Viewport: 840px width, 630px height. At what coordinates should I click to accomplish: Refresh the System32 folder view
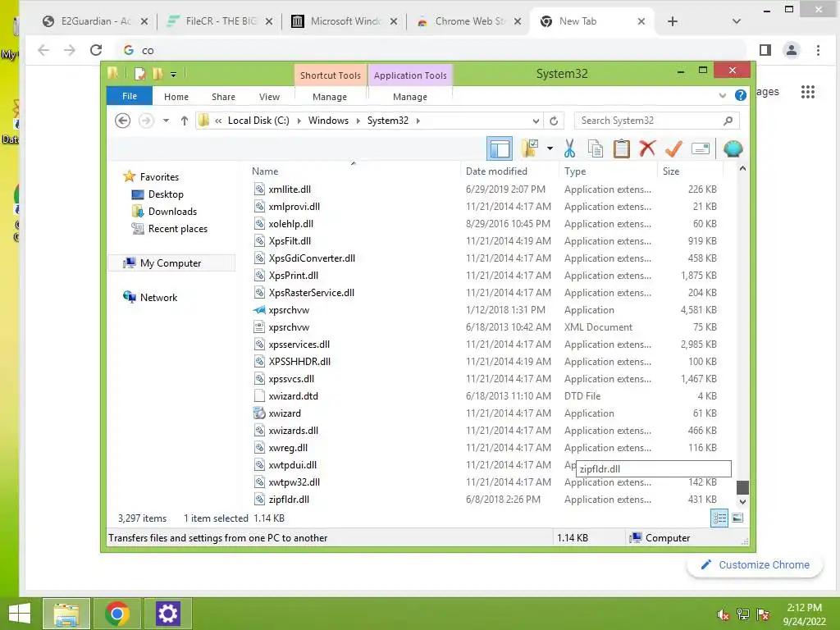click(x=554, y=121)
